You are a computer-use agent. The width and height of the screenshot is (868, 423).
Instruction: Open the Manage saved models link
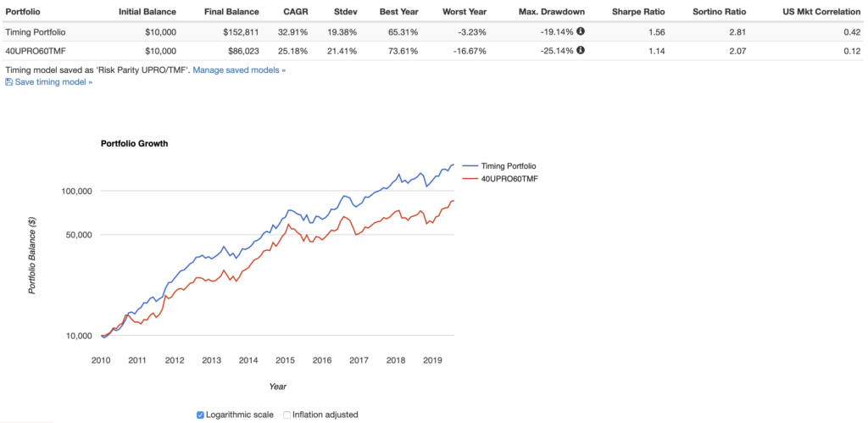[239, 70]
